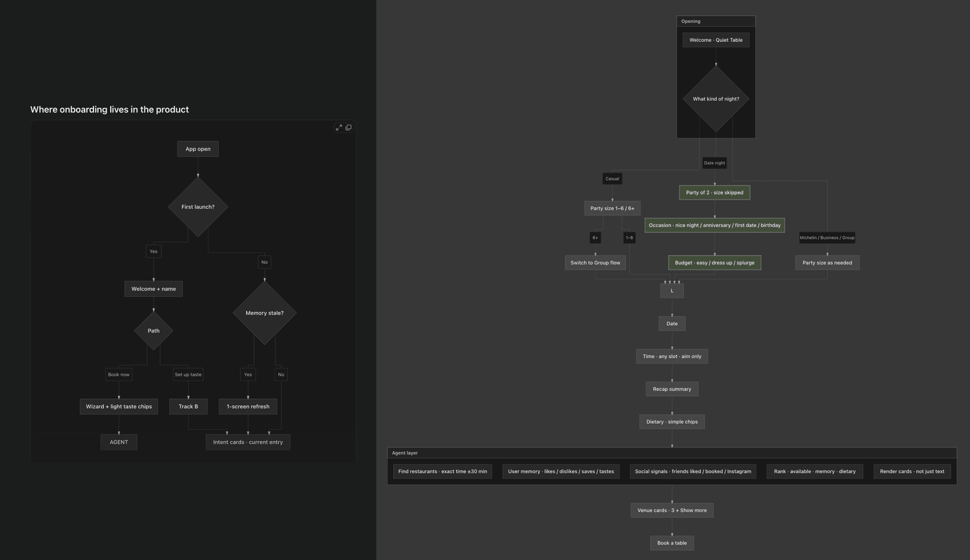Screen dimensions: 970x560
Task: Click the Book a table node
Action: 672,543
